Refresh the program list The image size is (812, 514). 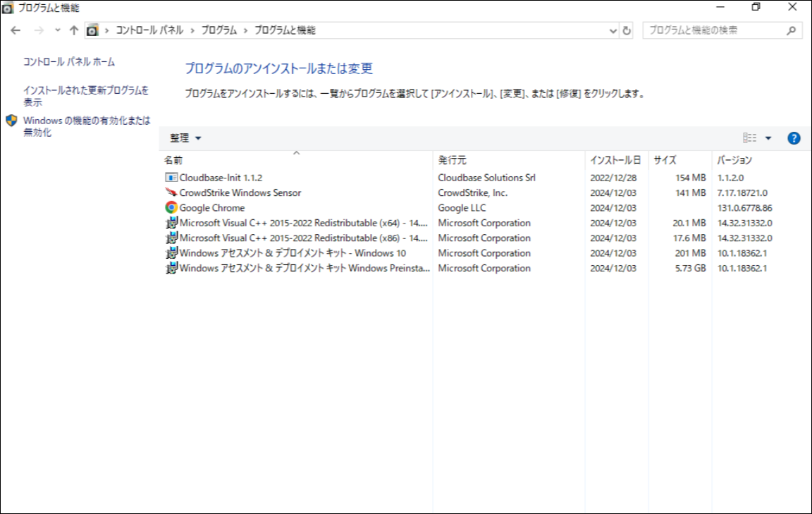click(627, 30)
